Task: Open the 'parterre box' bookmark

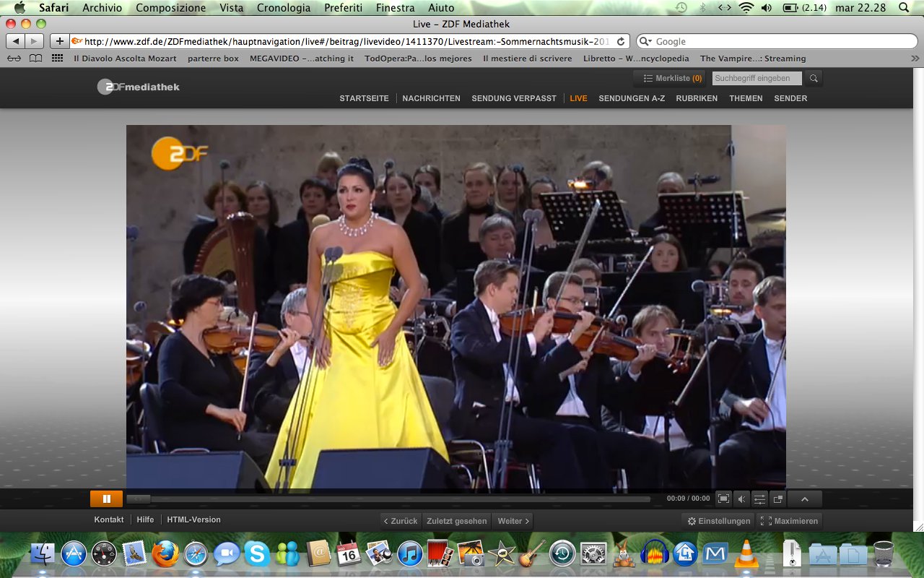Action: [213, 59]
